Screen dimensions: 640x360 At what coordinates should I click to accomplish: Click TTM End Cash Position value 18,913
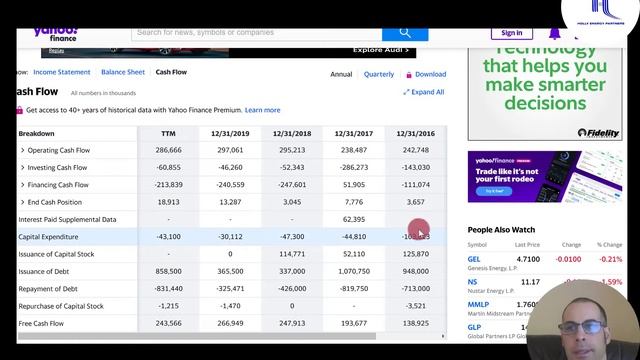click(x=168, y=202)
